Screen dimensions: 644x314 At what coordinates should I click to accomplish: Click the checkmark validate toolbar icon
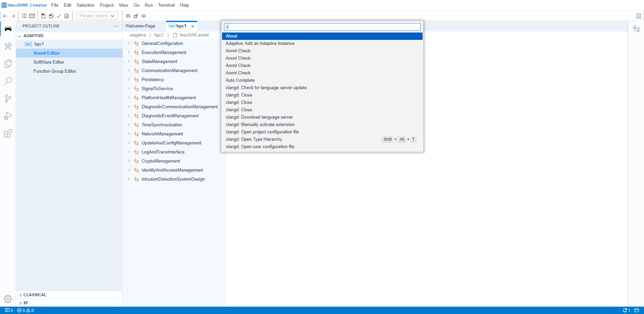[x=59, y=16]
